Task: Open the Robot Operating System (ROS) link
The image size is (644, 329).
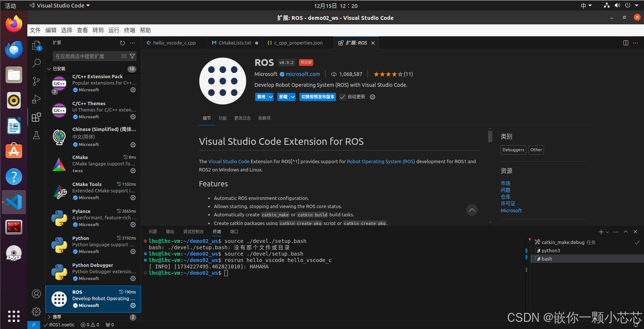Action: 381,162
